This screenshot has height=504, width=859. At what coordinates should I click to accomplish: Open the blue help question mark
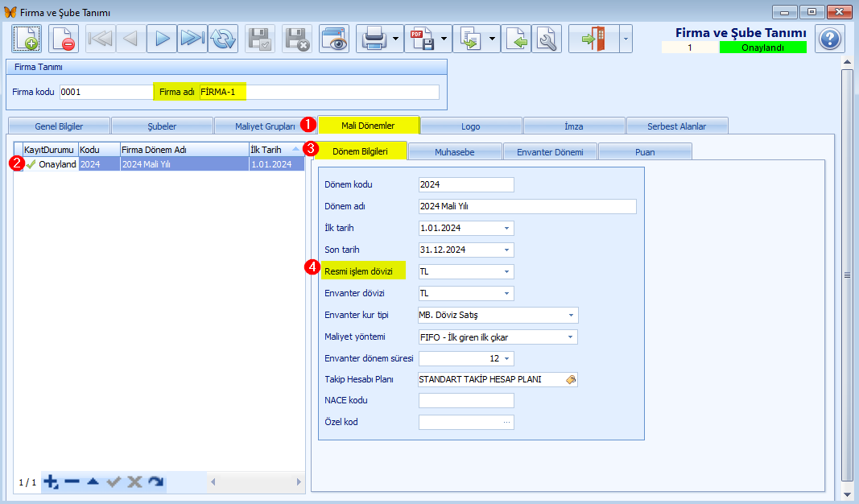tap(829, 39)
